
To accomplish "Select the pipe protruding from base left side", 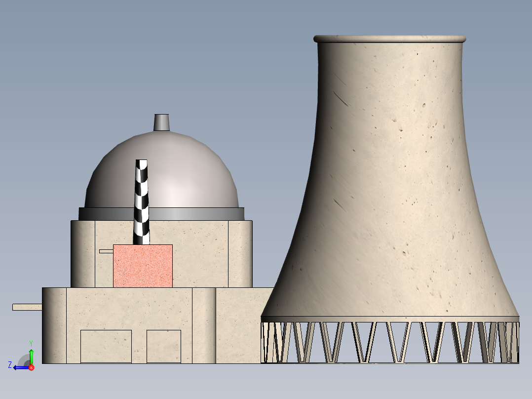I will (27, 307).
